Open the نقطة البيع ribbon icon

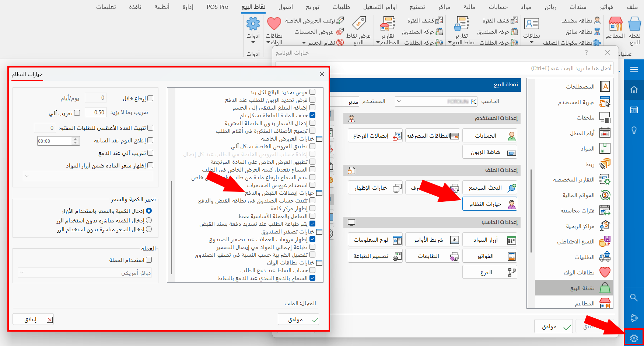tap(635, 31)
